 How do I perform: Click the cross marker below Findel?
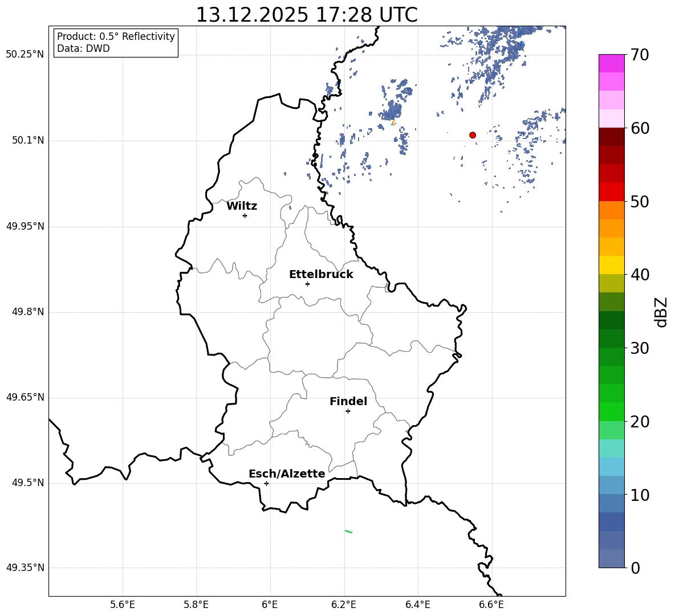coord(348,411)
